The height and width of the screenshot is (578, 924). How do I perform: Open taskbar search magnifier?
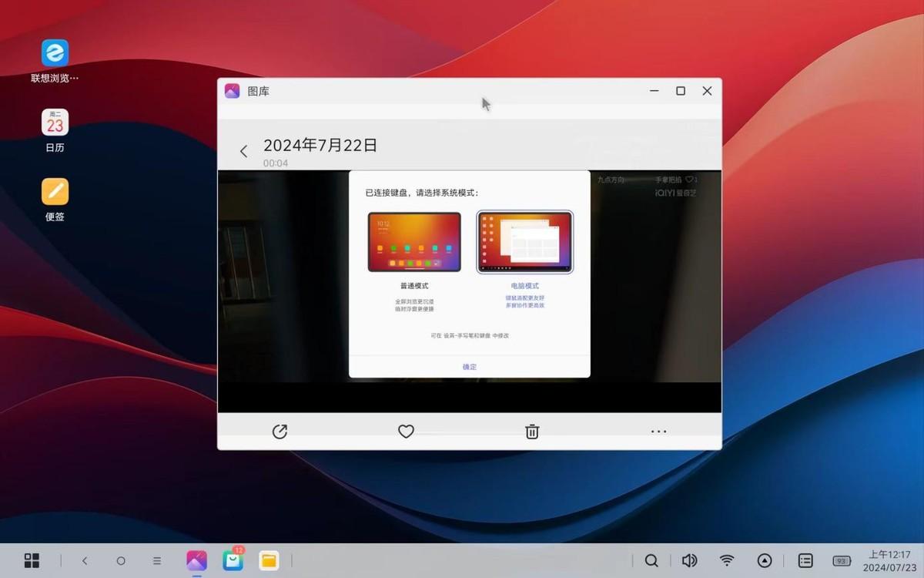pyautogui.click(x=651, y=561)
